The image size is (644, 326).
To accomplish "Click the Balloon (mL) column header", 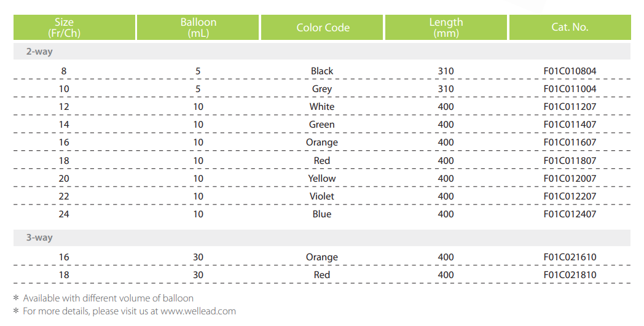I will pos(198,28).
